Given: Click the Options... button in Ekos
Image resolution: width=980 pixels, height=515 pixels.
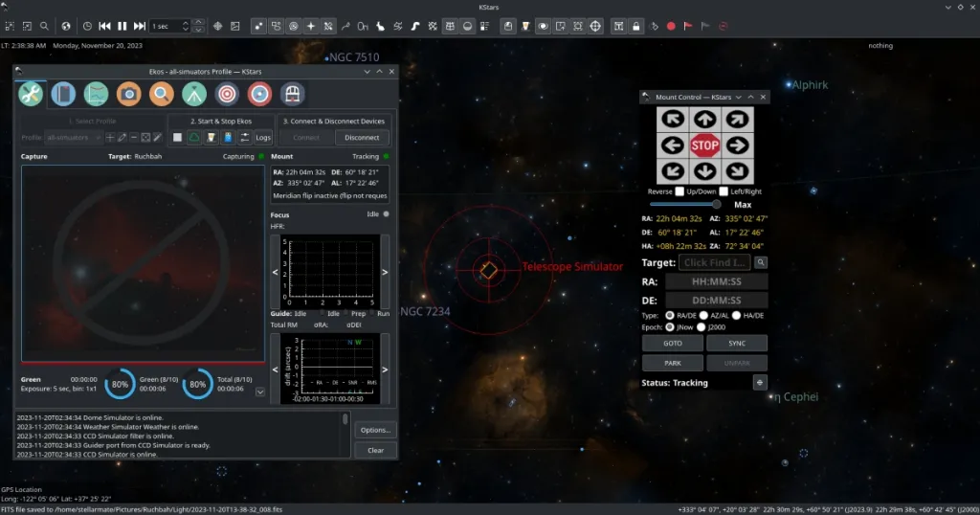Looking at the screenshot, I should pos(375,430).
